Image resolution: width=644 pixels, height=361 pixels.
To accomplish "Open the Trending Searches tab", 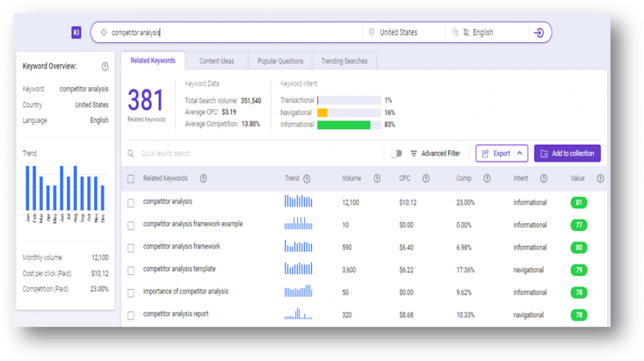I will click(x=344, y=61).
